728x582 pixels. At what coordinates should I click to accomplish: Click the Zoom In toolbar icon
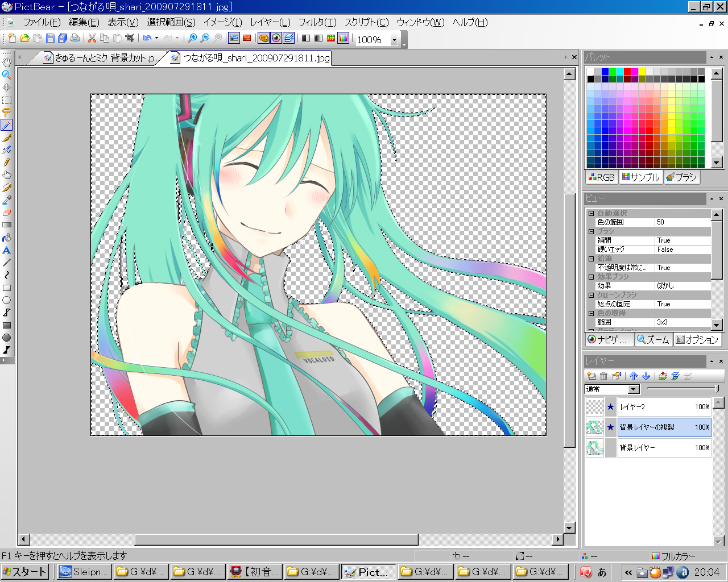[192, 39]
